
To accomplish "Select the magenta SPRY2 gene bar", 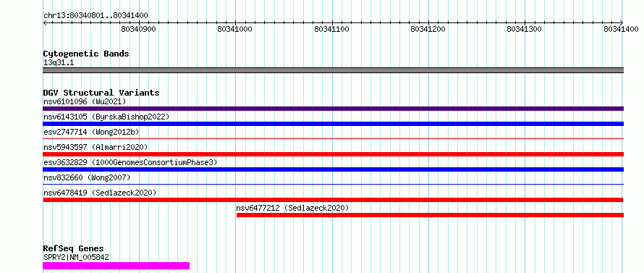I will [116, 266].
